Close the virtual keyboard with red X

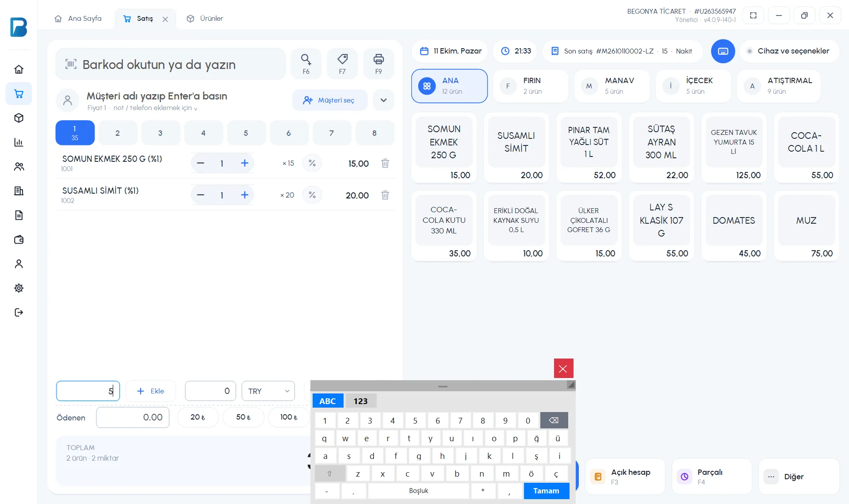coord(563,368)
